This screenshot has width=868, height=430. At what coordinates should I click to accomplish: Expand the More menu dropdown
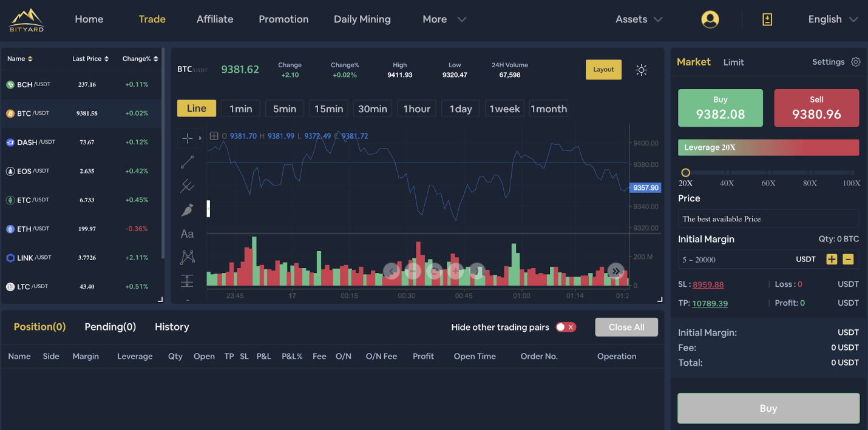(444, 19)
